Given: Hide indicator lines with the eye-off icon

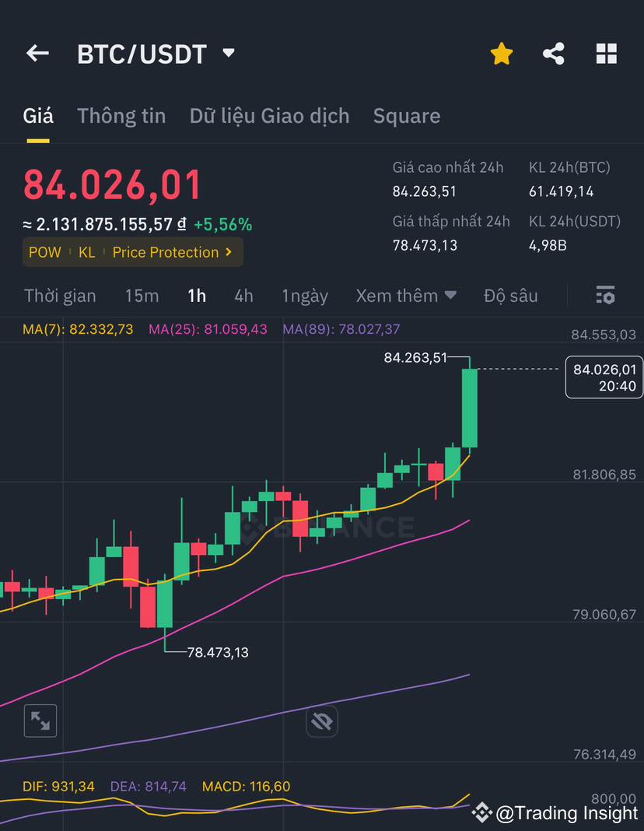Looking at the screenshot, I should click(321, 721).
